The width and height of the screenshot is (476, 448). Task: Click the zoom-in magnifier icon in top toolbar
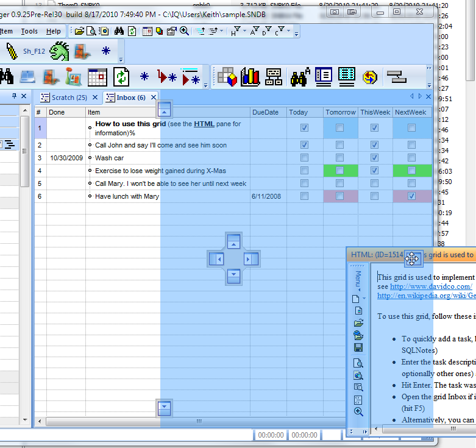click(x=184, y=31)
